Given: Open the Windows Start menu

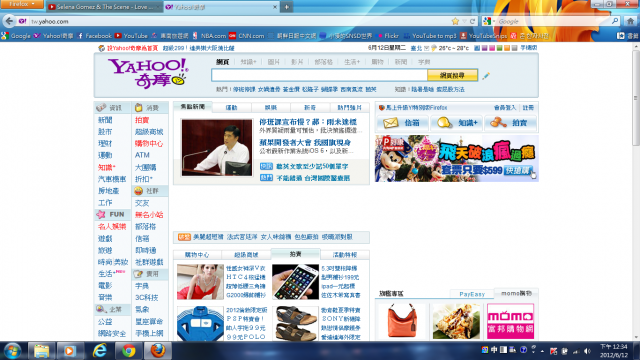Looking at the screenshot, I should click(12, 351).
